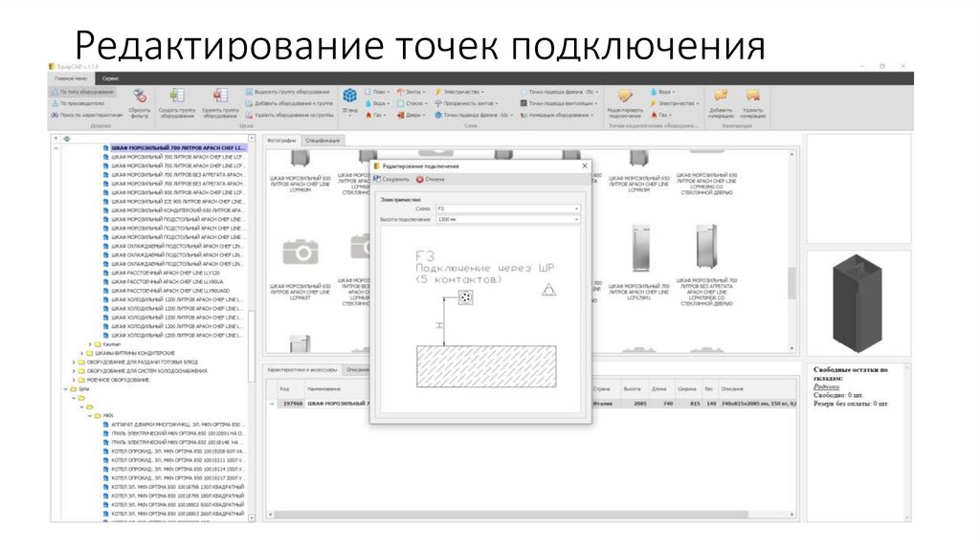Image resolution: width=980 pixels, height=549 pixels.
Task: Open Нумерация оборудования dropdown
Action: pyautogui.click(x=558, y=115)
